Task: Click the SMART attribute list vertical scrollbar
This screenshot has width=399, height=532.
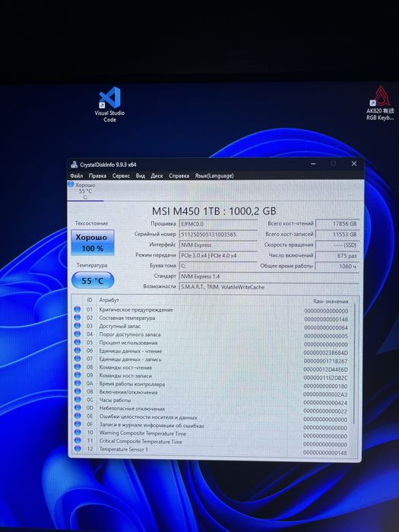Action: tap(355, 364)
